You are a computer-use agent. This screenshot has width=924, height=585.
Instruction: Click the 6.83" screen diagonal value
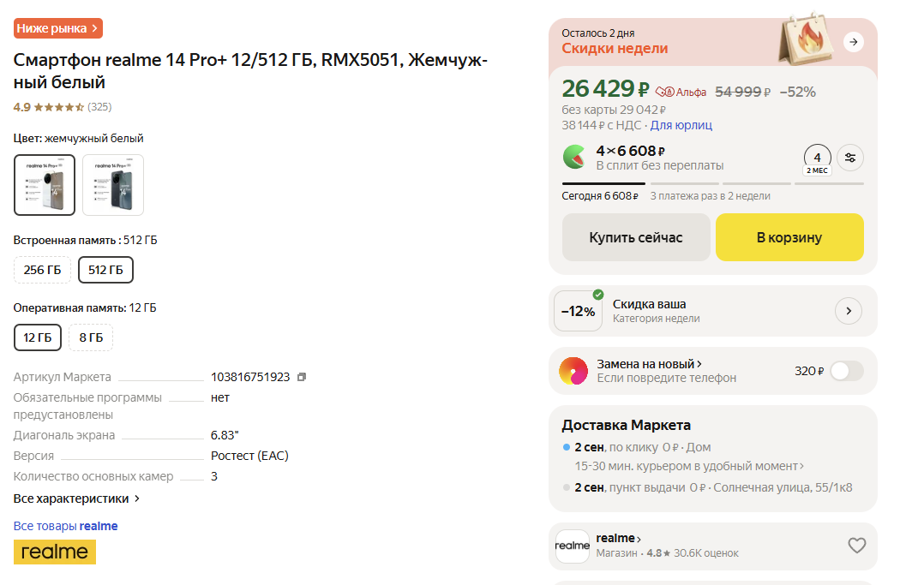coord(225,435)
